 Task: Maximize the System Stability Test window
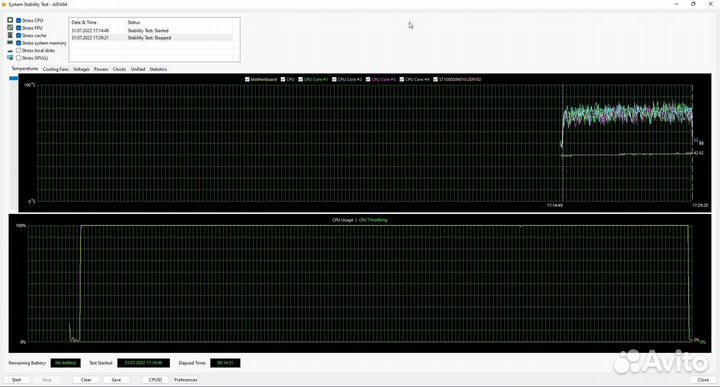pos(693,4)
